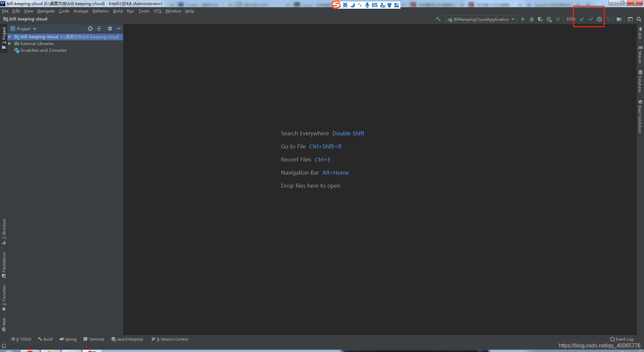This screenshot has height=352, width=644.
Task: Open Project panel settings gear
Action: [x=110, y=29]
